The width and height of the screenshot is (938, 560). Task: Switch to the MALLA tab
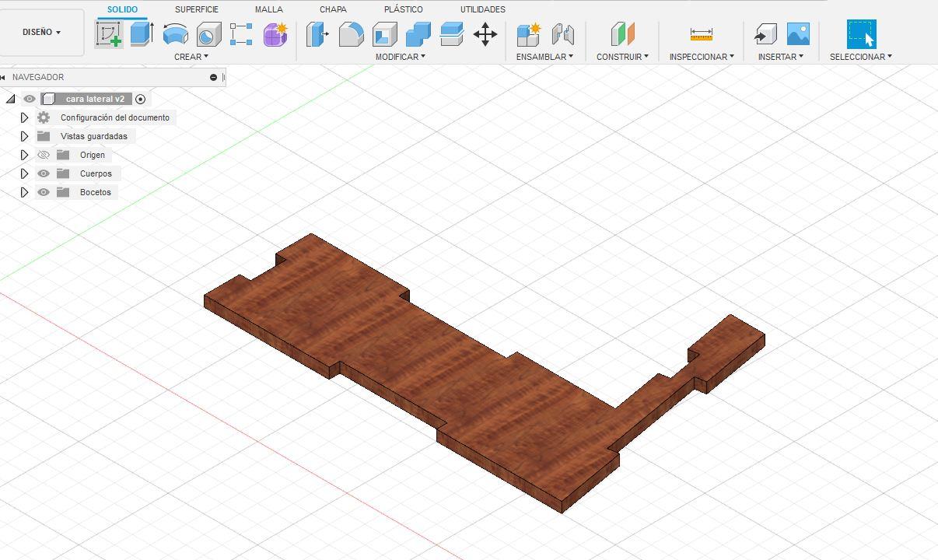click(269, 9)
